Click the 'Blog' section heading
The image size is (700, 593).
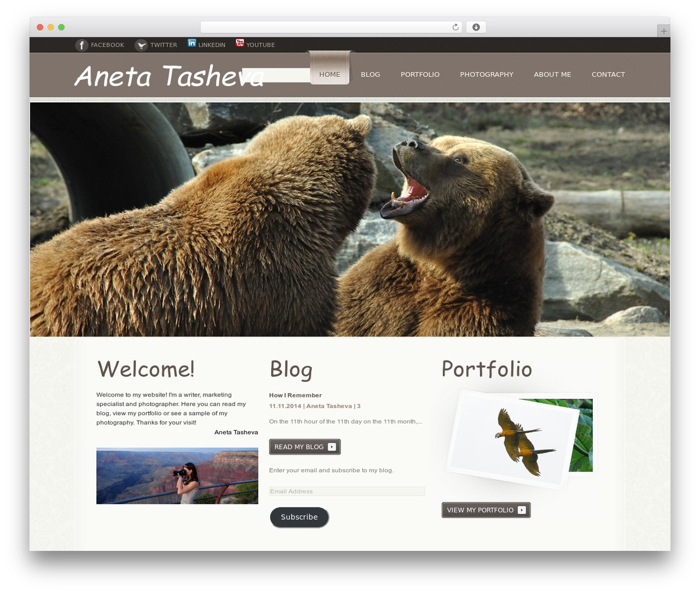pyautogui.click(x=291, y=370)
